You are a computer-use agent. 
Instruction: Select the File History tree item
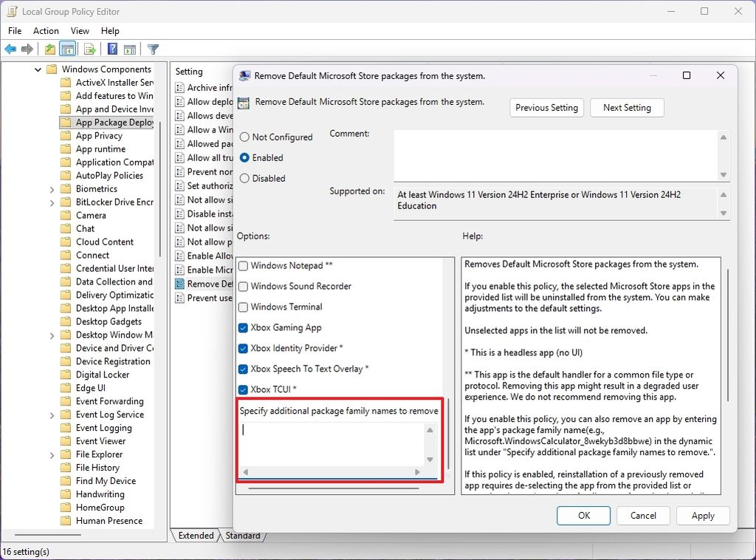(97, 468)
